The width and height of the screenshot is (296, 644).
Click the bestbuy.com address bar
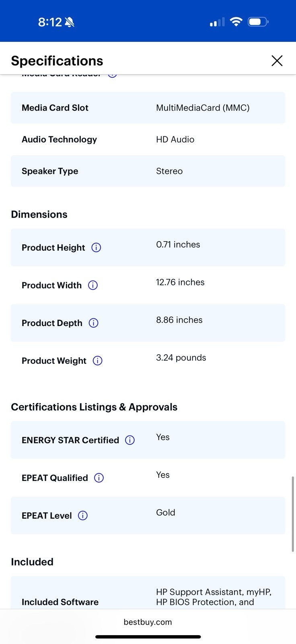pos(148,622)
